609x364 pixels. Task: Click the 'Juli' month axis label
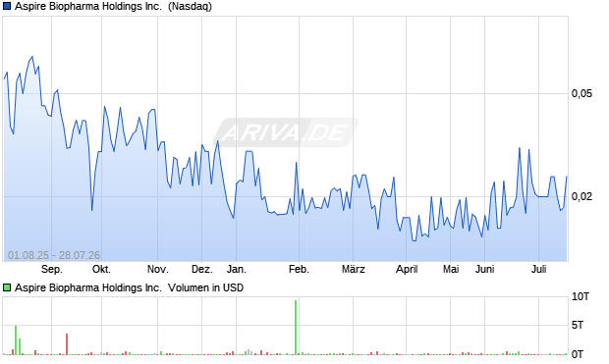click(538, 269)
